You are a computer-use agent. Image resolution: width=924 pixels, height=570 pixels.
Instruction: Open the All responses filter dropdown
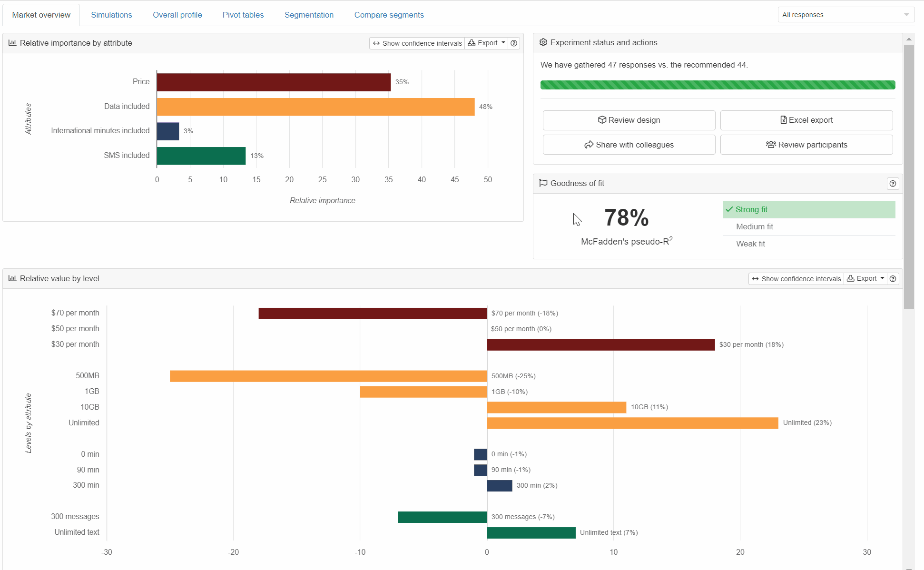[845, 15]
